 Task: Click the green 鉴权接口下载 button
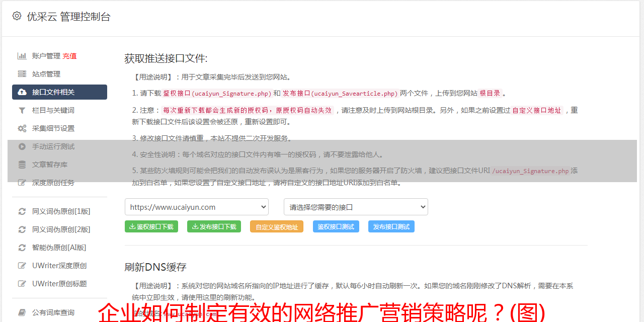151,226
